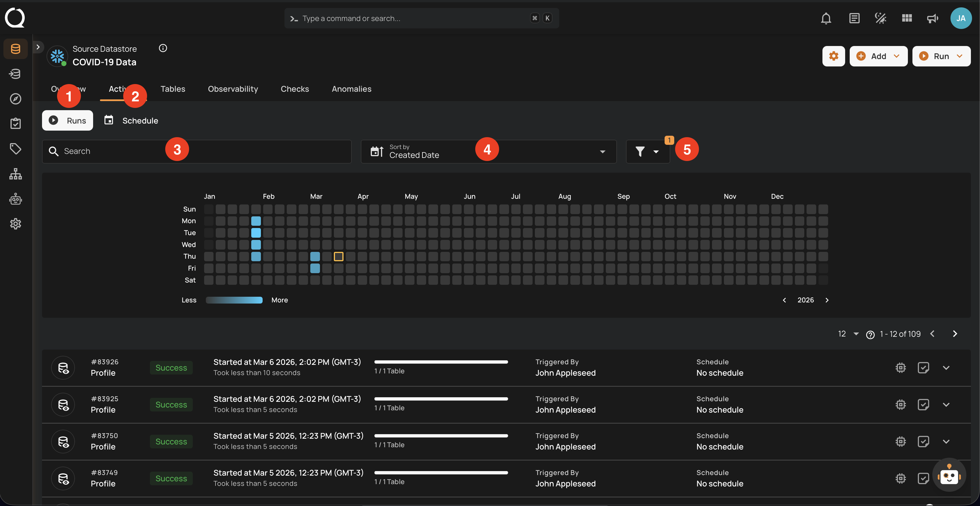The height and width of the screenshot is (506, 980).
Task: Select the Tags icon in the sidebar
Action: 15,149
